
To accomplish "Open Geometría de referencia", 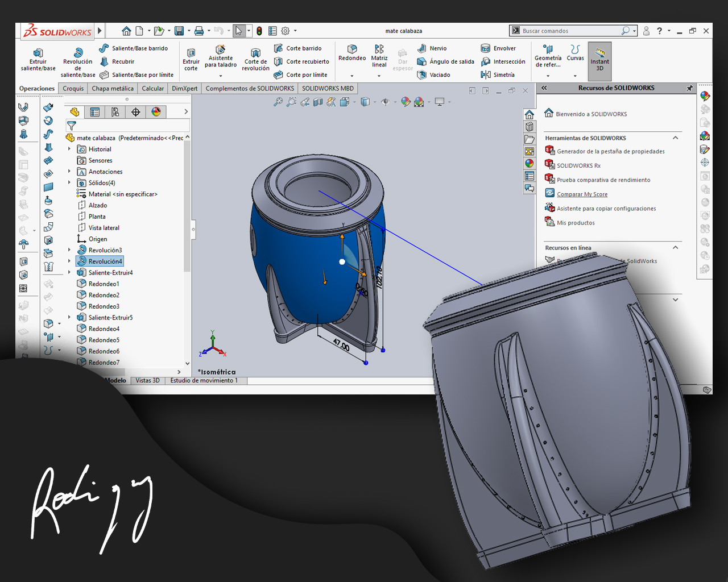I will pos(548,56).
